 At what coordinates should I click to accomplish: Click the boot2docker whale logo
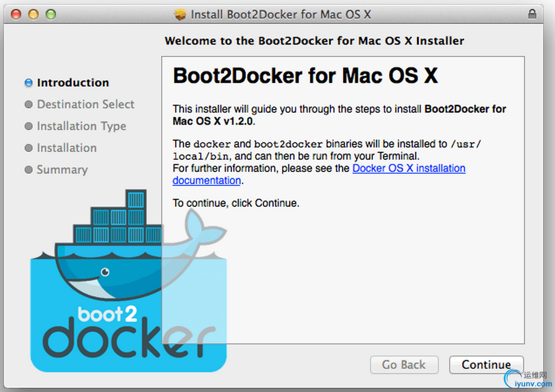pos(128,280)
